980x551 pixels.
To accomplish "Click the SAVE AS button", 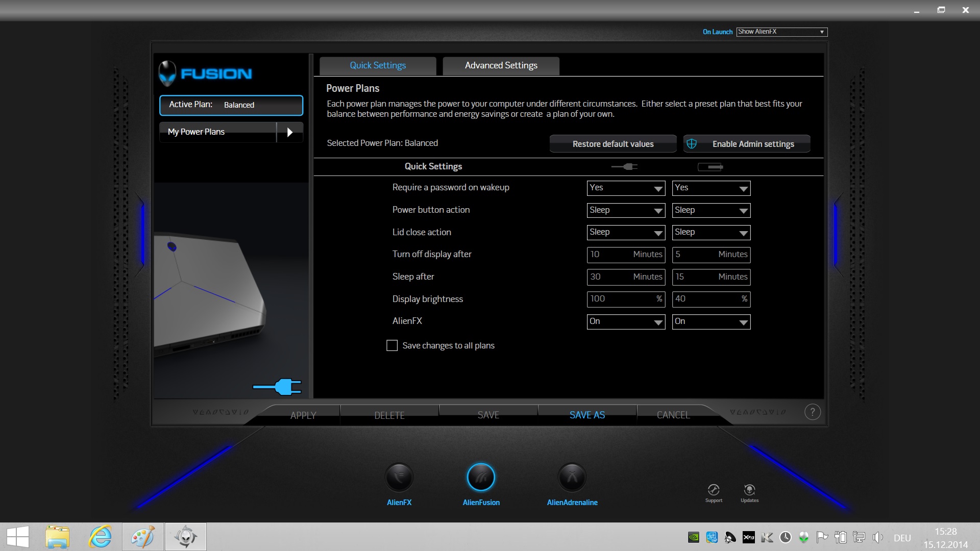I will [x=587, y=415].
